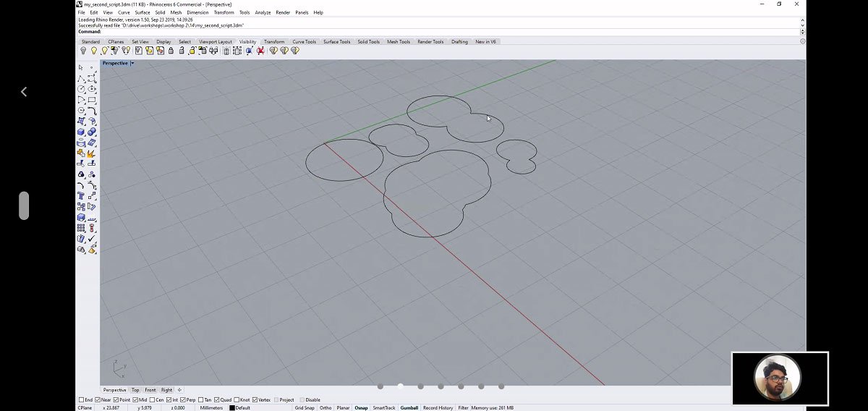This screenshot has width=868, height=411.
Task: Select the Polyline tool in left toolbar
Action: click(x=81, y=78)
